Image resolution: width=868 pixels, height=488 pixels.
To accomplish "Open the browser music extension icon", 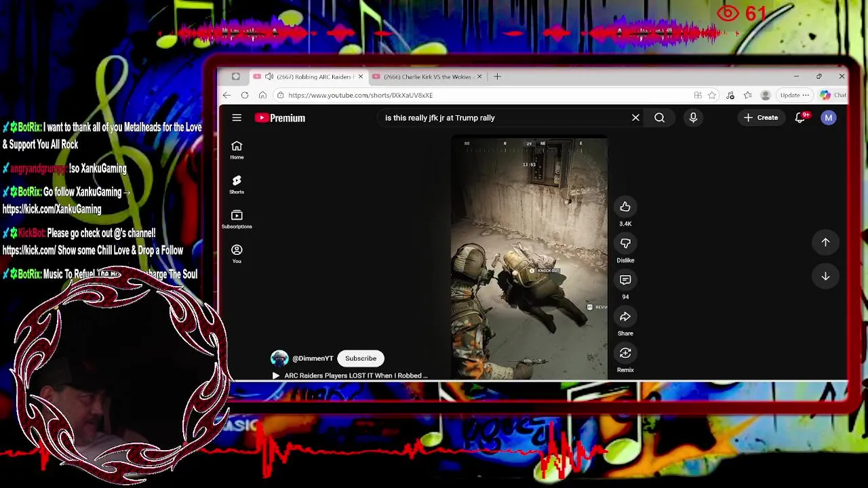I will pyautogui.click(x=730, y=96).
